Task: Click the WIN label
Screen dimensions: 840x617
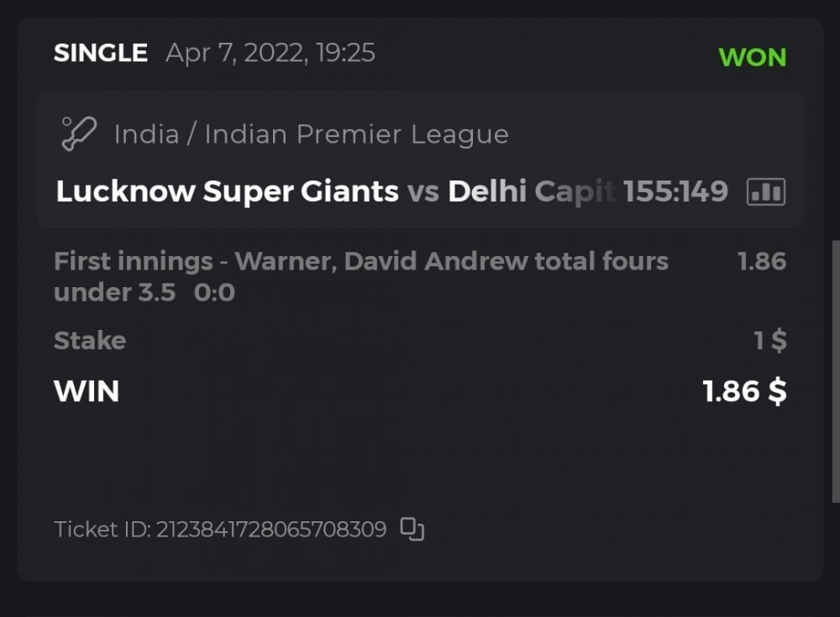Action: (87, 391)
